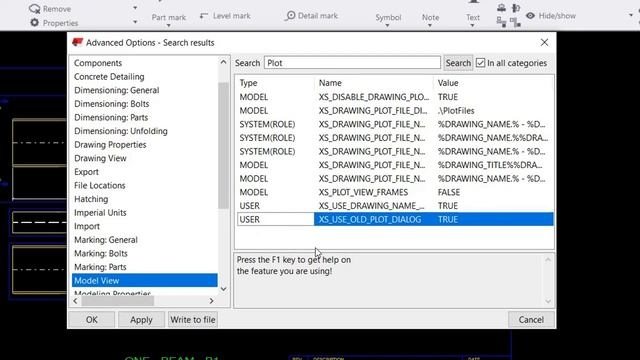640x360 pixels.
Task: Close the Advanced Options dialog
Action: click(544, 42)
